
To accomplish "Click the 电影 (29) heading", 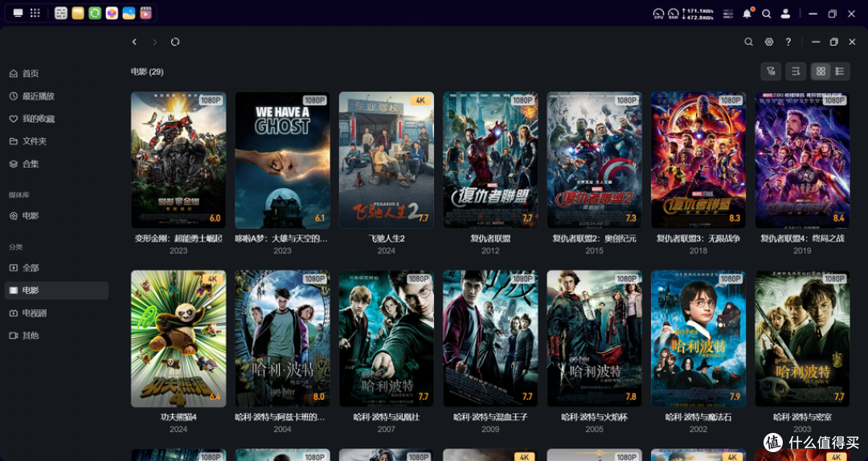I will tap(147, 72).
